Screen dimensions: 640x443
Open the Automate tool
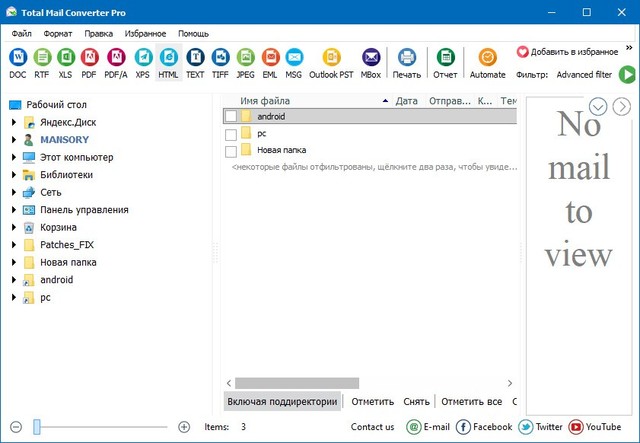[487, 58]
